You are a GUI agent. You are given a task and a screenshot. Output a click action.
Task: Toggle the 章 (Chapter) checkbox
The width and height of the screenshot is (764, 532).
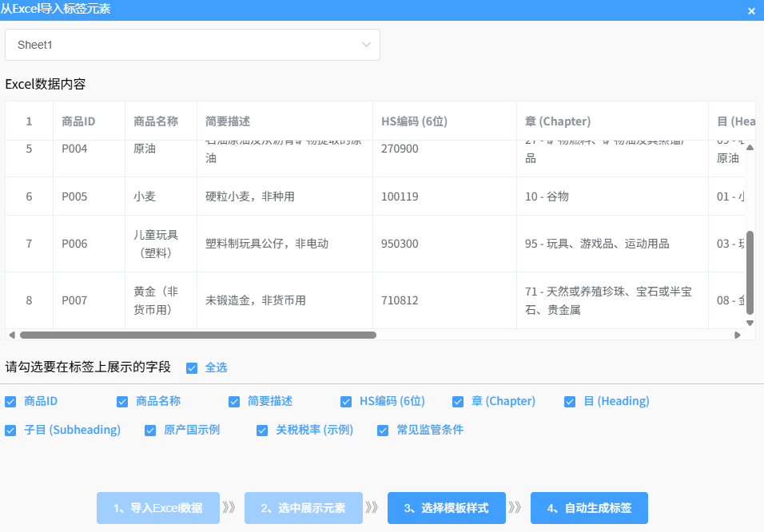[458, 402]
